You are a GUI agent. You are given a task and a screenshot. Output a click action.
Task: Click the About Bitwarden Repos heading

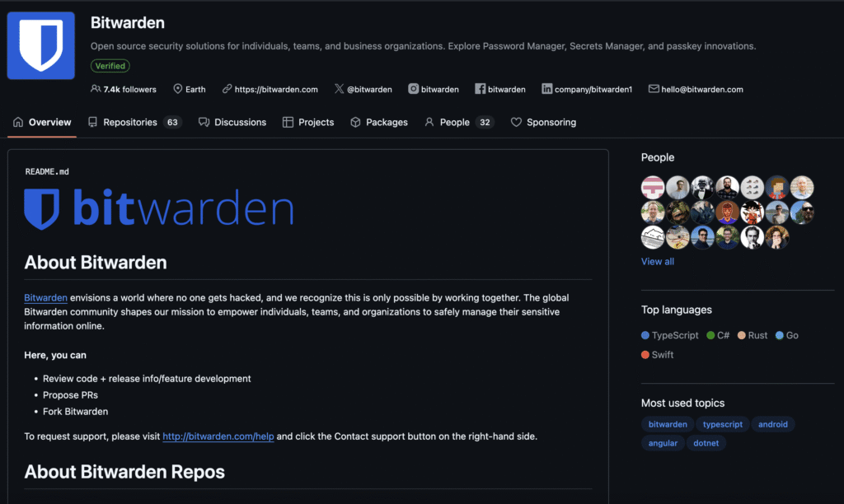click(124, 472)
